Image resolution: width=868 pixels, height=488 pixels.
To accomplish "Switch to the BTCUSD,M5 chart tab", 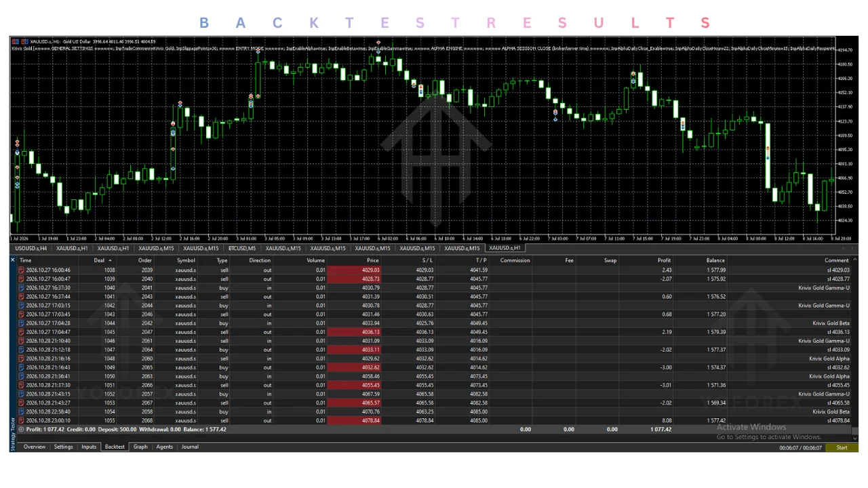I will [242, 248].
